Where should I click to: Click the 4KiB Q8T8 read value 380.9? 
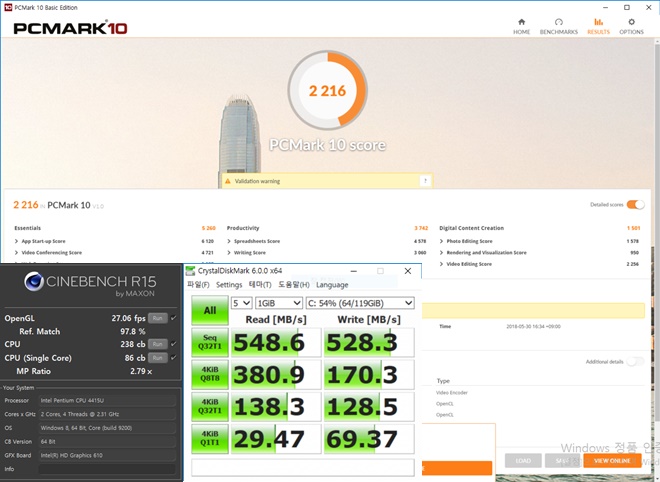pos(276,375)
